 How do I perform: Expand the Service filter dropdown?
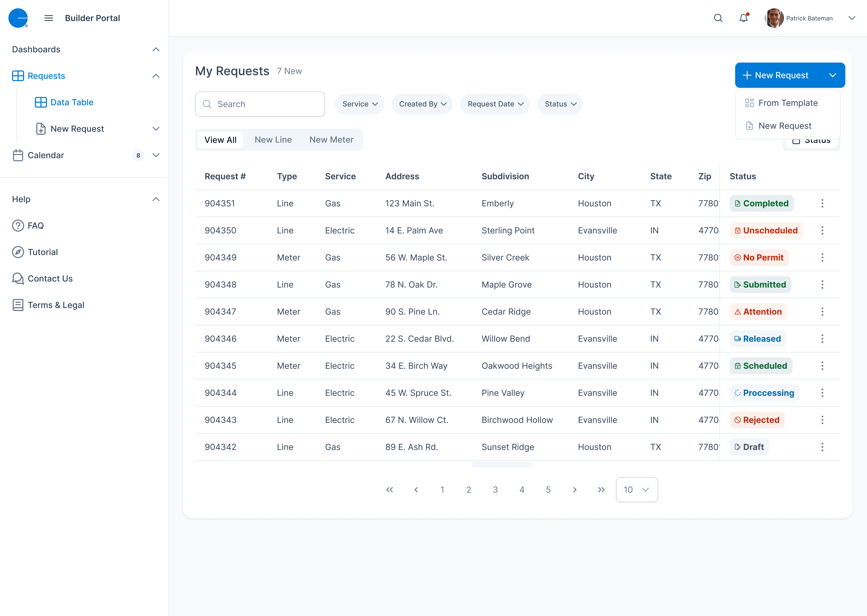point(359,104)
